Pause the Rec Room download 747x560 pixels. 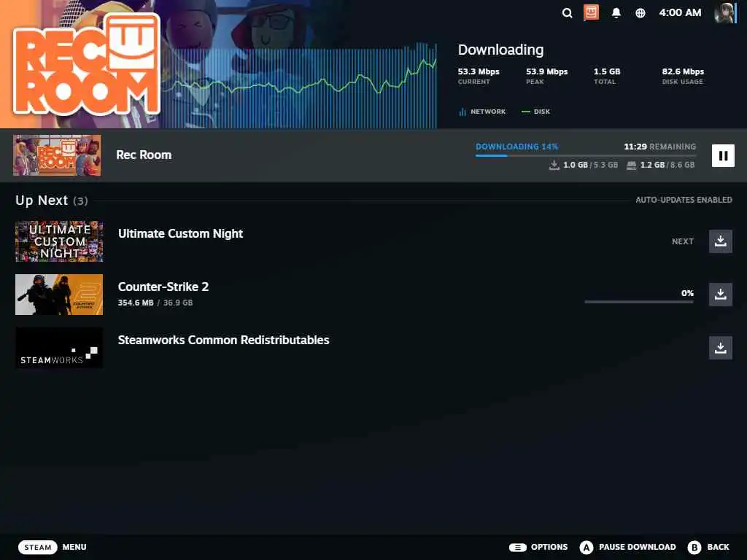pyautogui.click(x=723, y=156)
